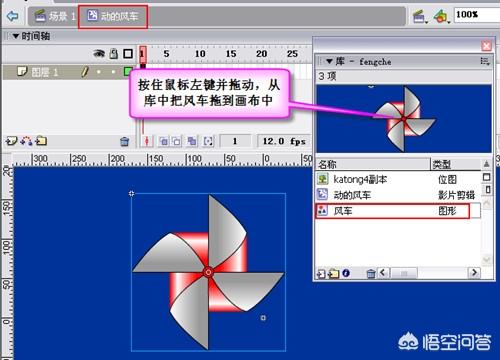Click the wide library view button
Screen dimensions: 500x360
[x=486, y=177]
